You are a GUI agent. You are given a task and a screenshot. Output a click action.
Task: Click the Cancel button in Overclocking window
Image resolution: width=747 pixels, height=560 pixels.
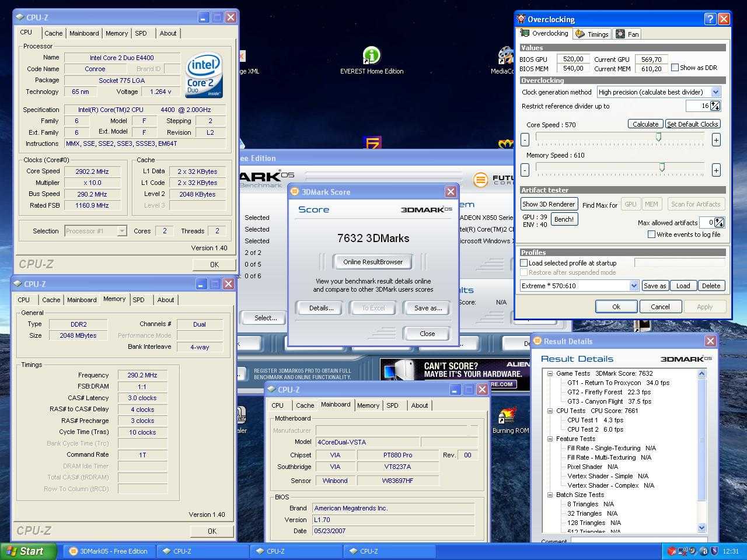pyautogui.click(x=660, y=307)
